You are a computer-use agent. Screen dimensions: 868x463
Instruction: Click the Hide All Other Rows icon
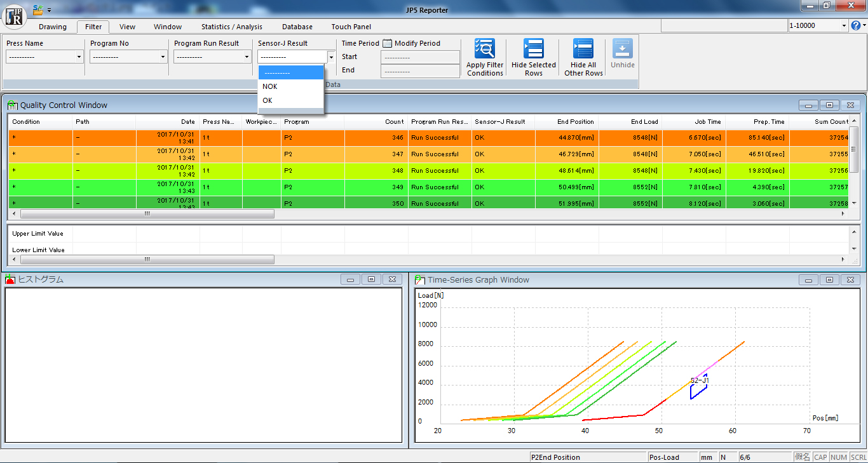point(583,49)
